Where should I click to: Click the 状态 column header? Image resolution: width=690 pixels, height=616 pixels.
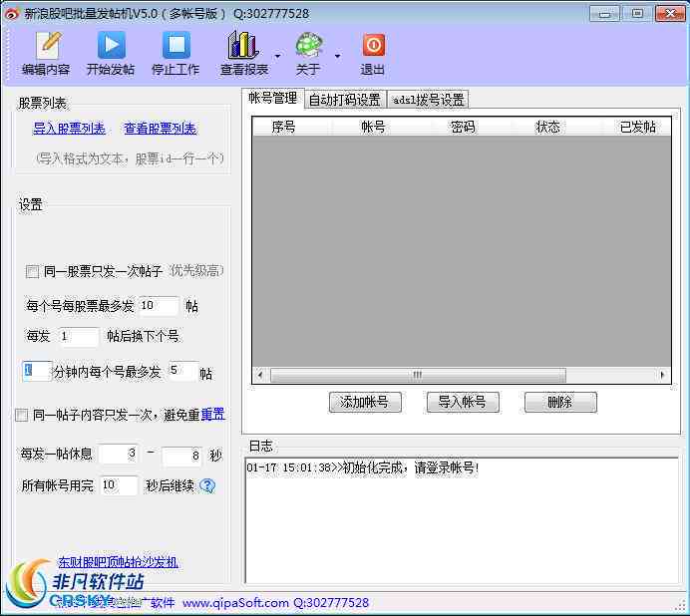pos(547,128)
